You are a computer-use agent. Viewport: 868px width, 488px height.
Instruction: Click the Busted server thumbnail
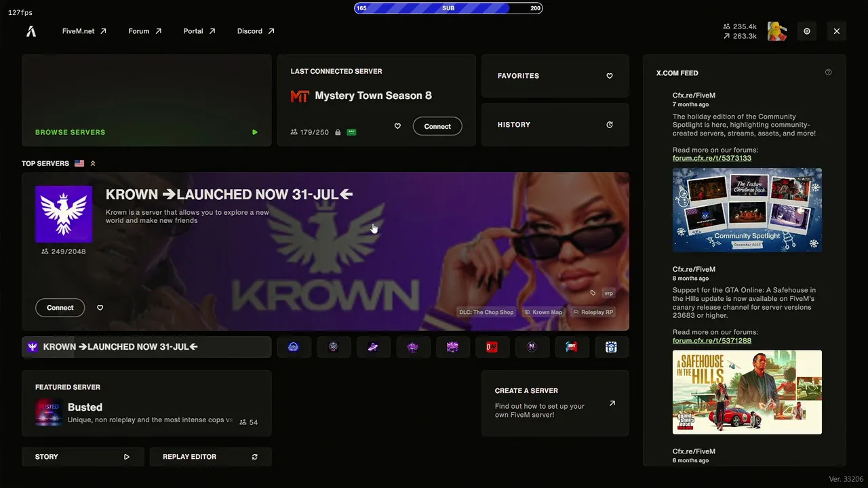tap(48, 413)
